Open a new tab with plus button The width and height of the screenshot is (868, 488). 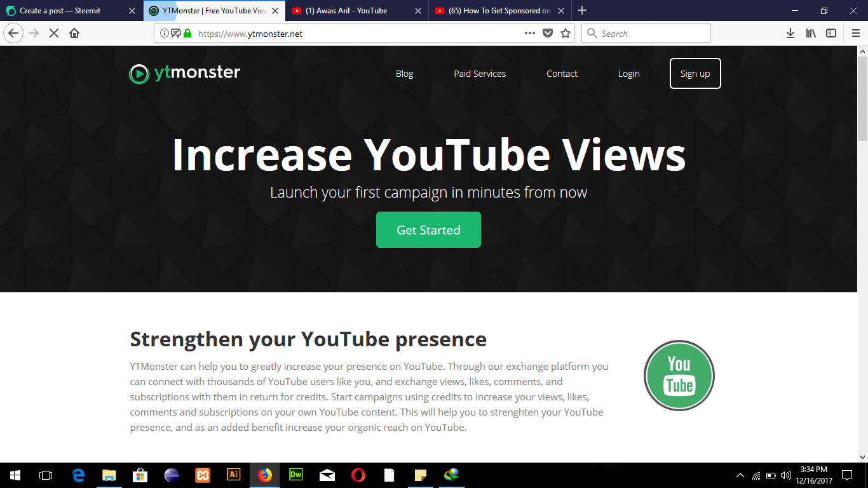coord(582,10)
